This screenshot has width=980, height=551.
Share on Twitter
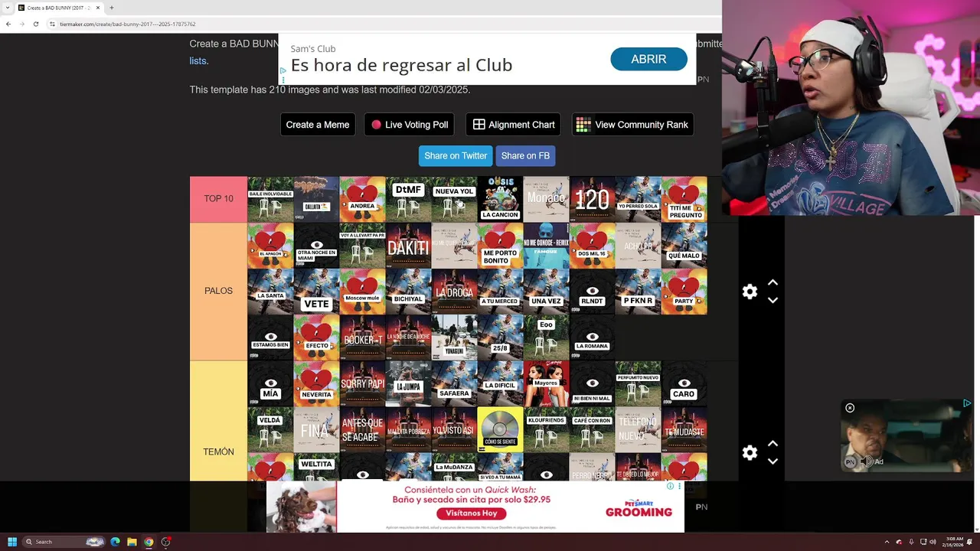[456, 155]
